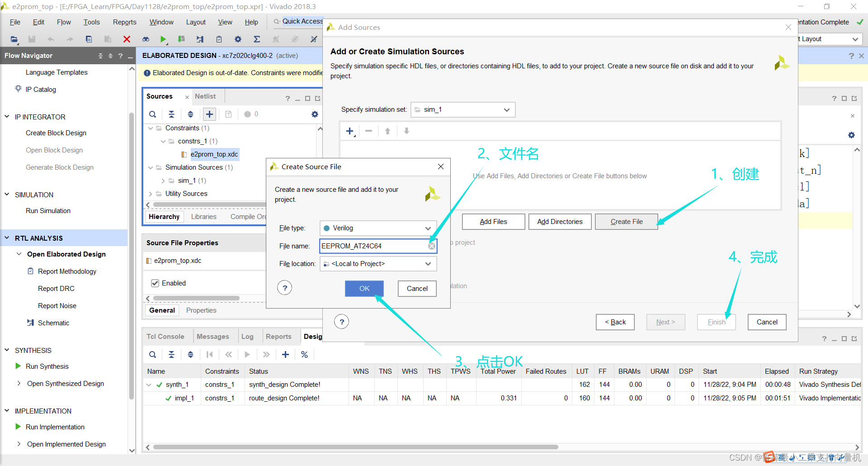Clear the File name field
This screenshot has width=868, height=466.
click(x=432, y=246)
